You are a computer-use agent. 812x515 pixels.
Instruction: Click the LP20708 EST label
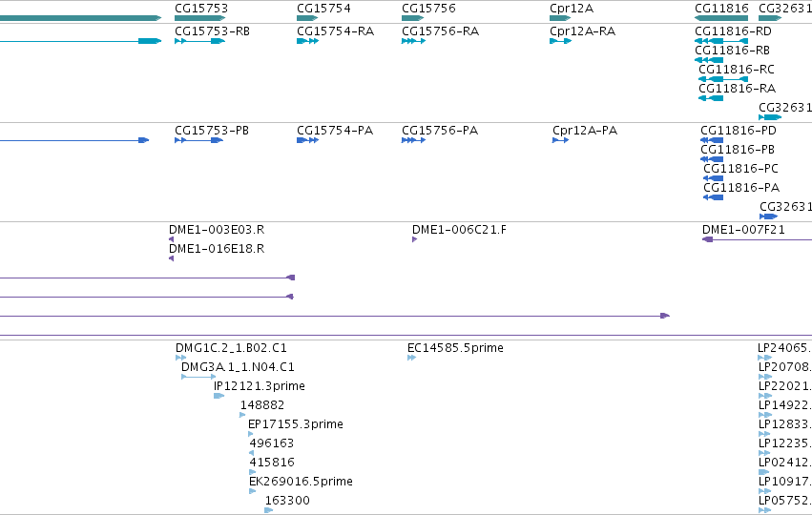(x=785, y=367)
